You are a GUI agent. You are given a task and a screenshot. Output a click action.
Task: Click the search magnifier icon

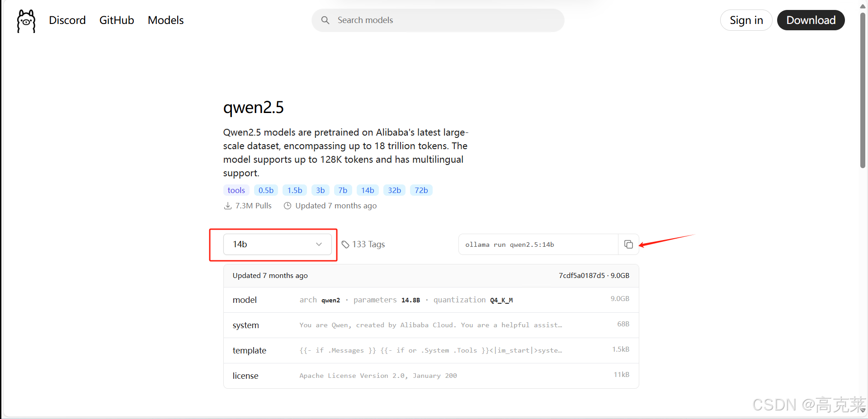click(325, 20)
